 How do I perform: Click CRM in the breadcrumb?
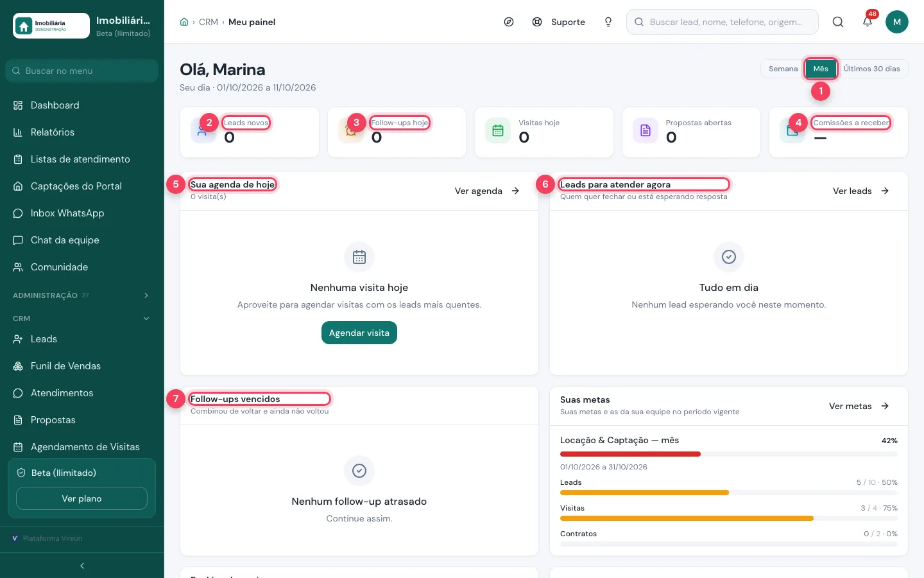[x=209, y=22]
